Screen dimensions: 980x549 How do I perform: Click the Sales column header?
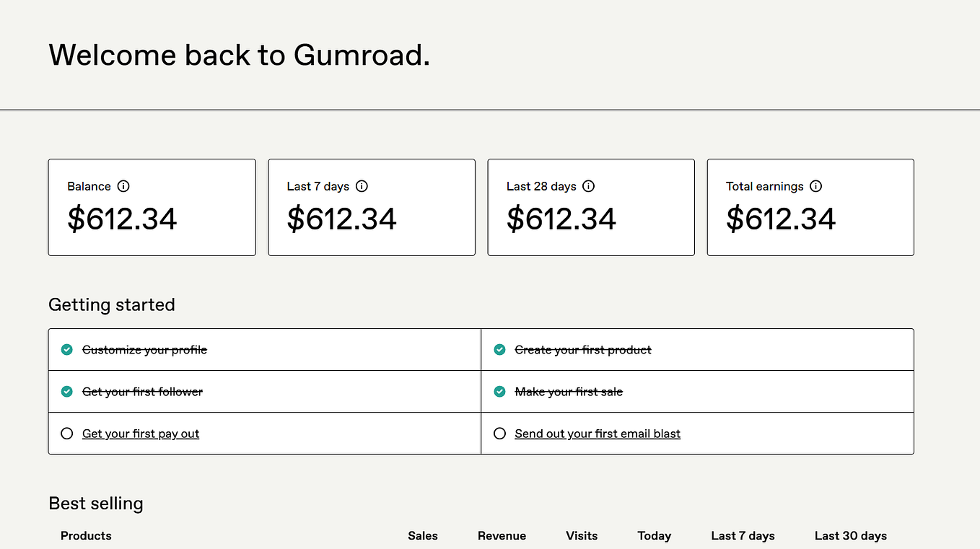click(x=423, y=535)
